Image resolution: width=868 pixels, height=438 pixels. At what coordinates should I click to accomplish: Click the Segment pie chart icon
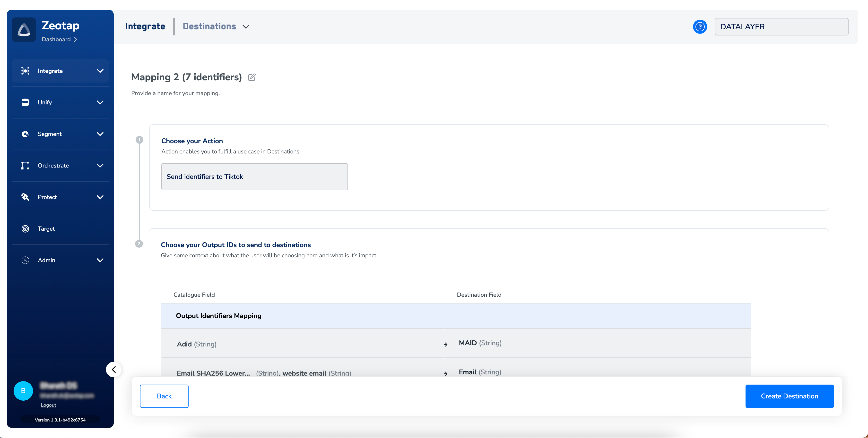25,134
